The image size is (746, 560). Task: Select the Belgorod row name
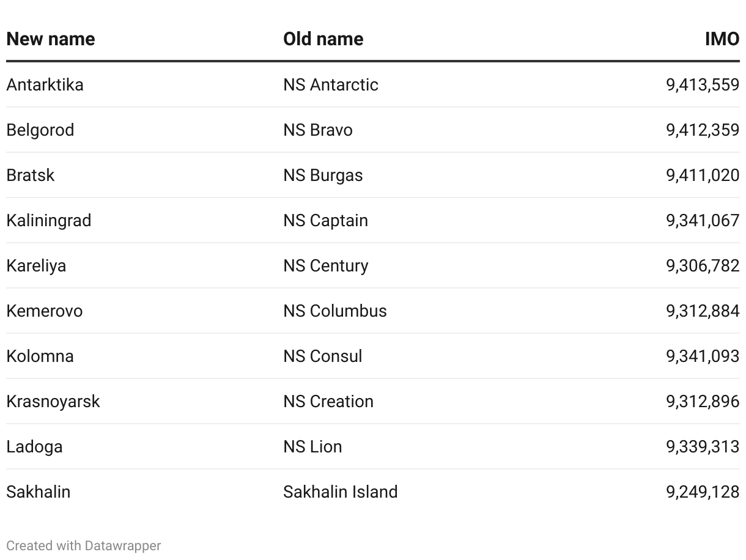pos(40,130)
